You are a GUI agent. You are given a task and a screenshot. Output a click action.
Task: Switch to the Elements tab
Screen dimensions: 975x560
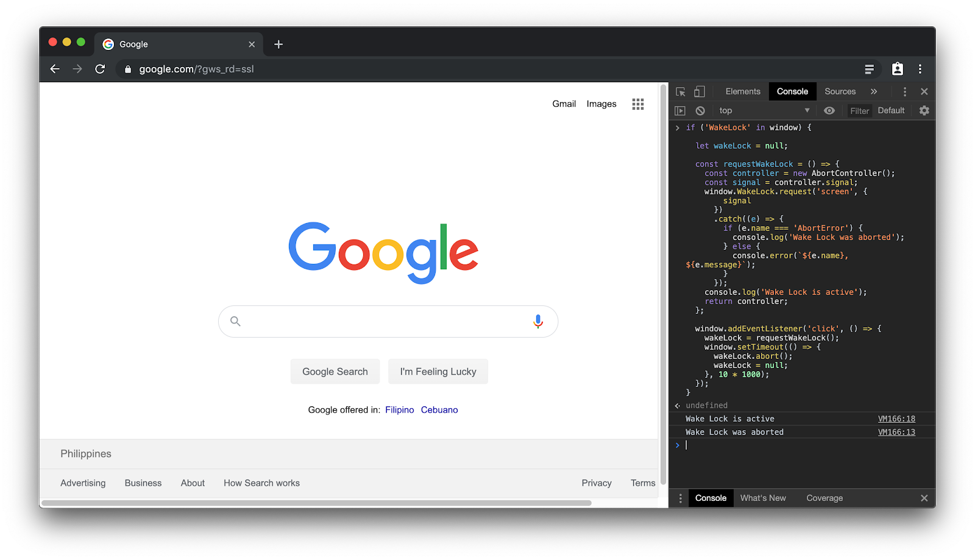743,91
